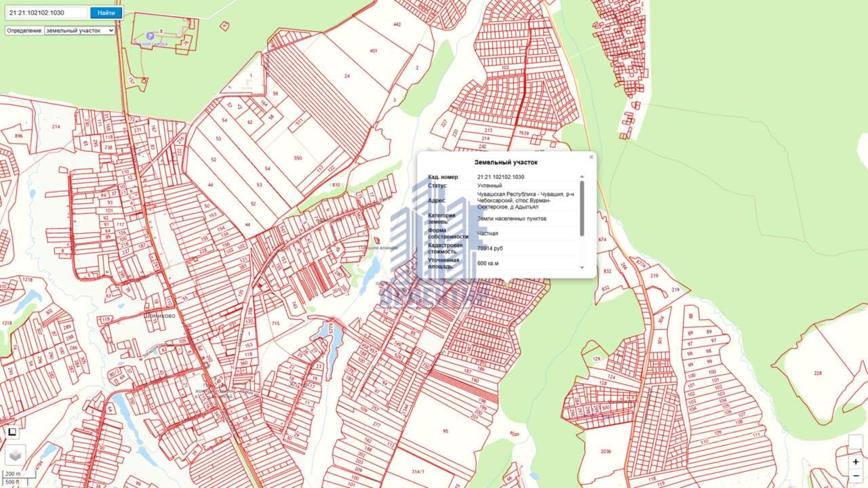Click the Земельный участок popup title
This screenshot has height=488, width=868.
pos(506,163)
